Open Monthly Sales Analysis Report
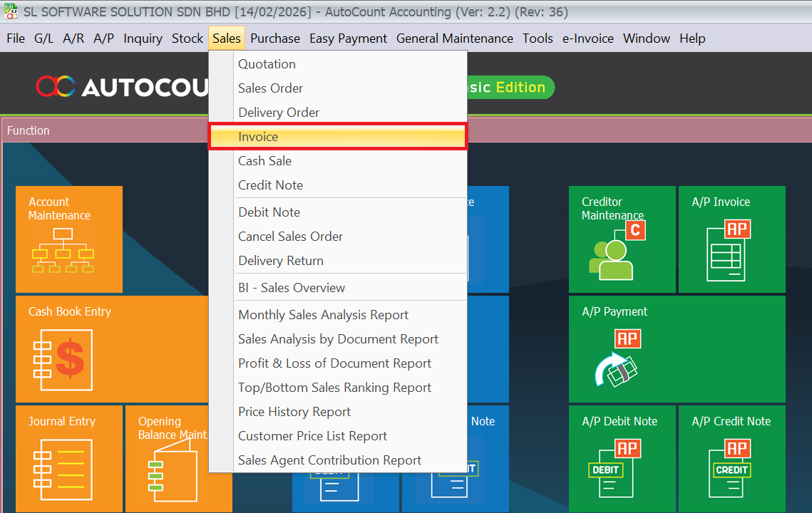The height and width of the screenshot is (513, 812). 323,315
